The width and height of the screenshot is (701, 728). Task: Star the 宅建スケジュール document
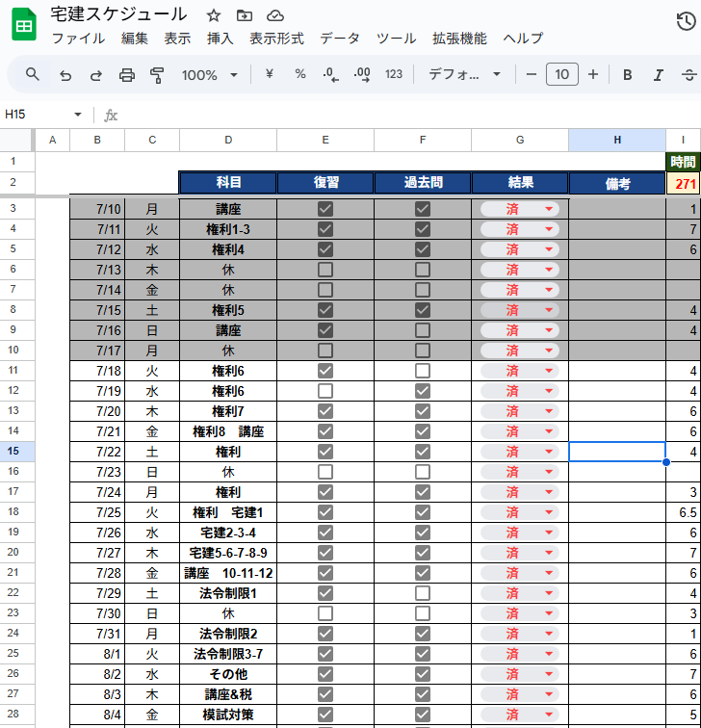214,15
